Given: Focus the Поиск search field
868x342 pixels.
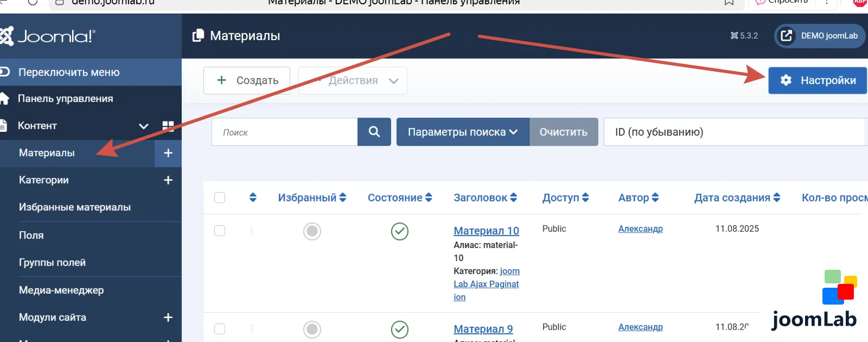Looking at the screenshot, I should click(285, 132).
